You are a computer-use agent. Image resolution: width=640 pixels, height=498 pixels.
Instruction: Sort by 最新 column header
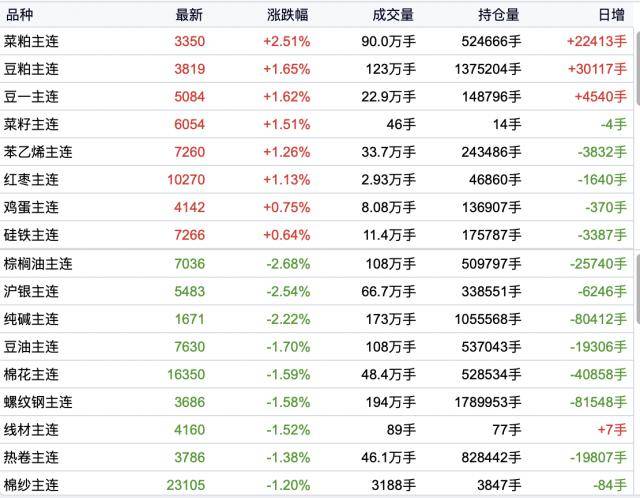point(189,15)
